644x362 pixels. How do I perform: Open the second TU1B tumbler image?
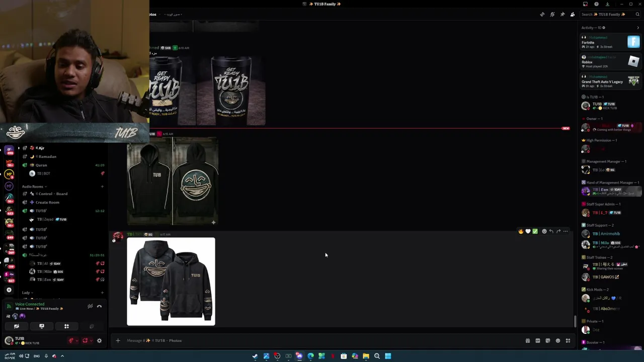[231, 90]
